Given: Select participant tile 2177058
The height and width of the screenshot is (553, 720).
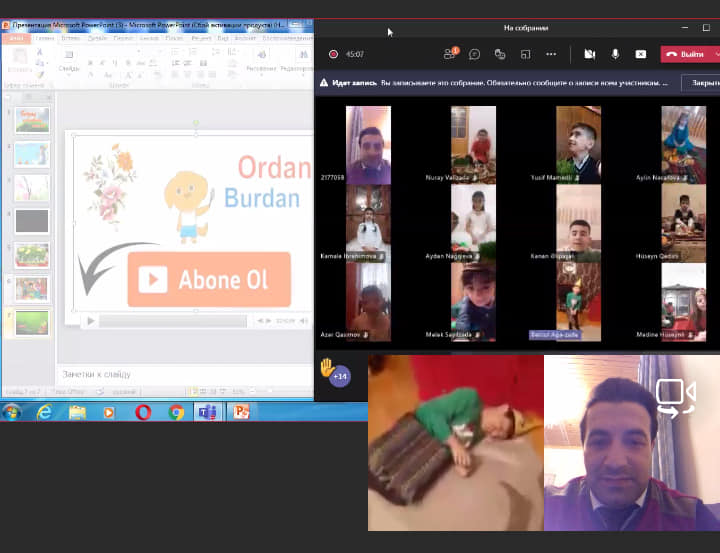Looking at the screenshot, I should tap(368, 145).
